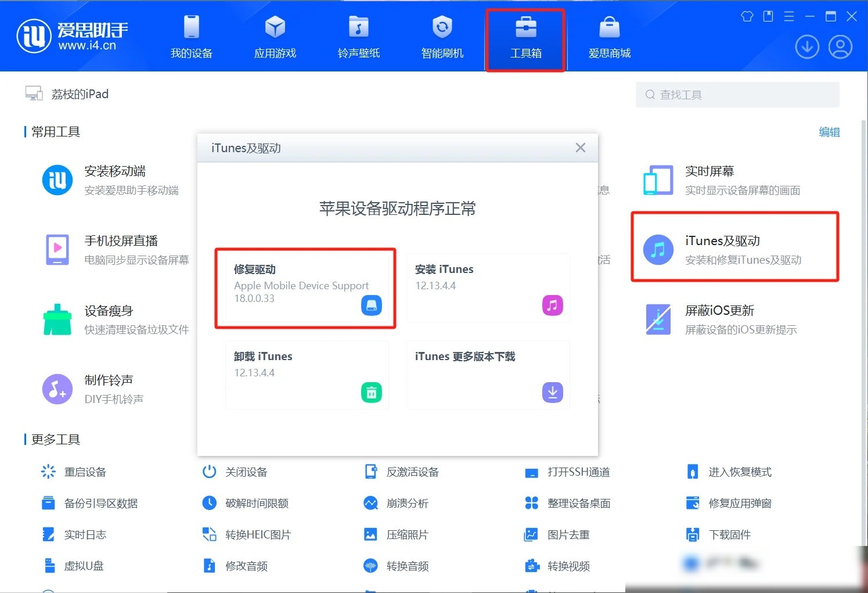
Task: Select 进入恢复模式 tool
Action: click(729, 472)
